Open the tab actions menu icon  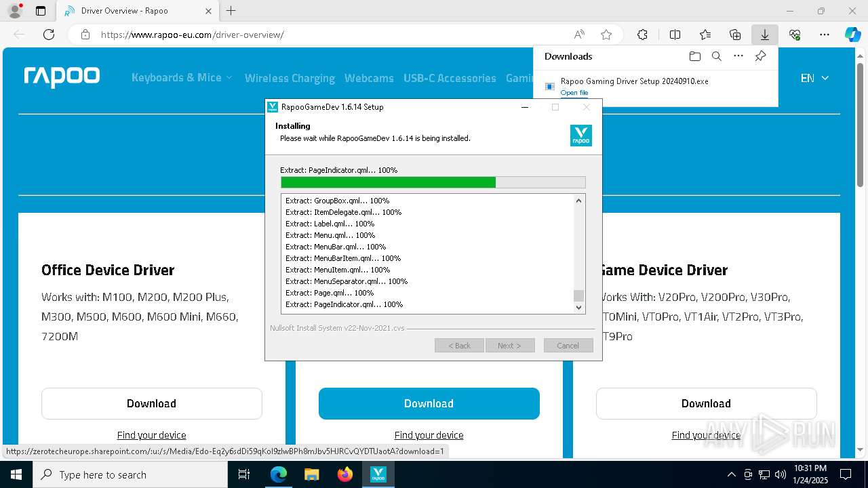[x=41, y=11]
